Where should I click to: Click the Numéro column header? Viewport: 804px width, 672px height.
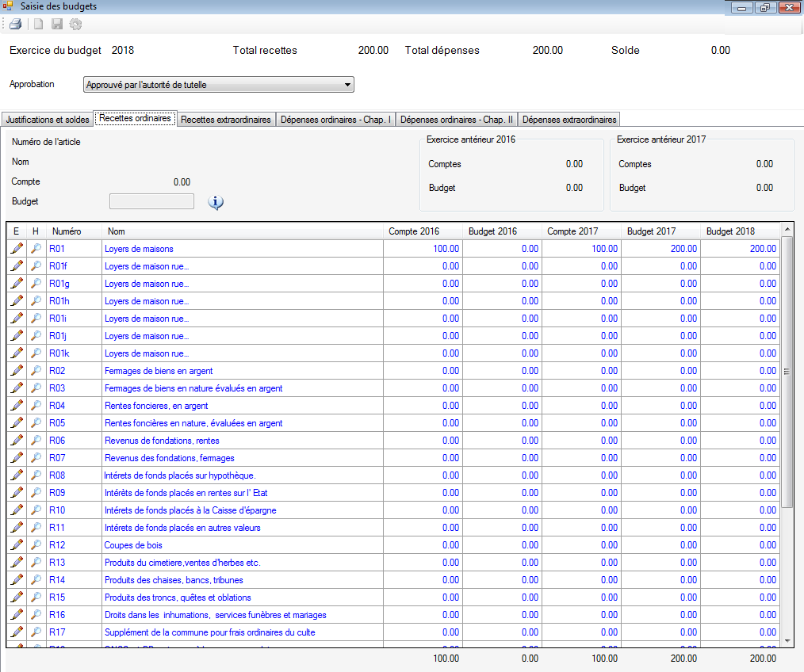(74, 231)
